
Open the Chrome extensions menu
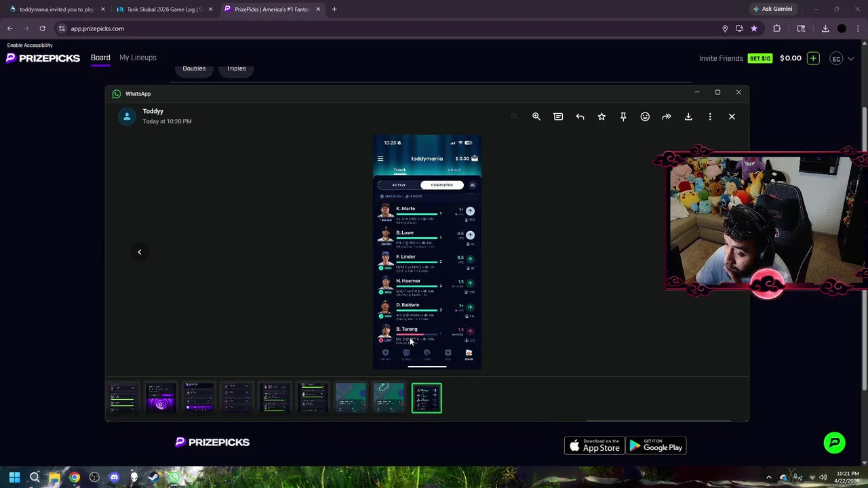pos(777,28)
